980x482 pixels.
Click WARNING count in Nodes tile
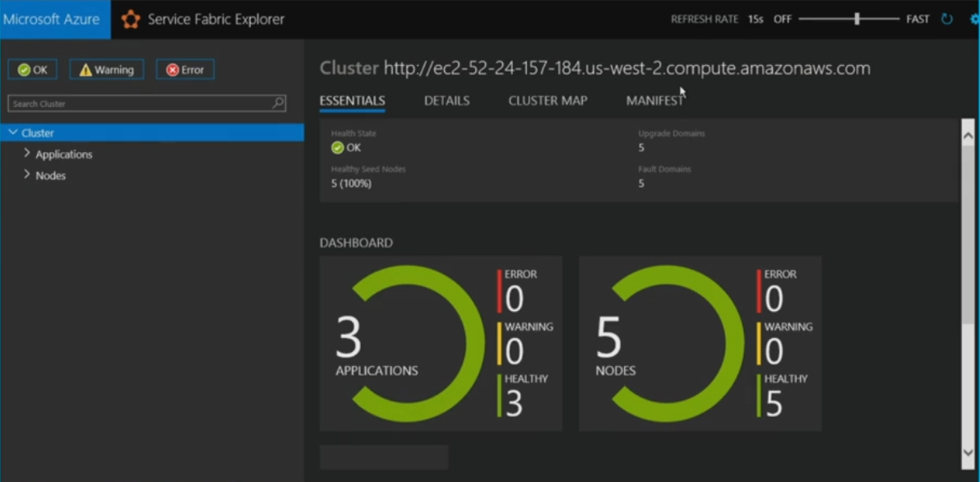(774, 351)
